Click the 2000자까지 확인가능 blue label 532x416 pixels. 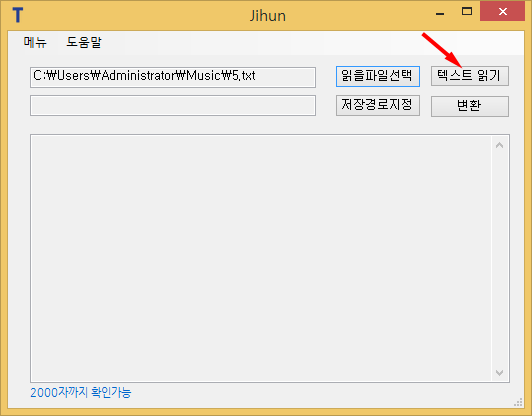(x=80, y=393)
